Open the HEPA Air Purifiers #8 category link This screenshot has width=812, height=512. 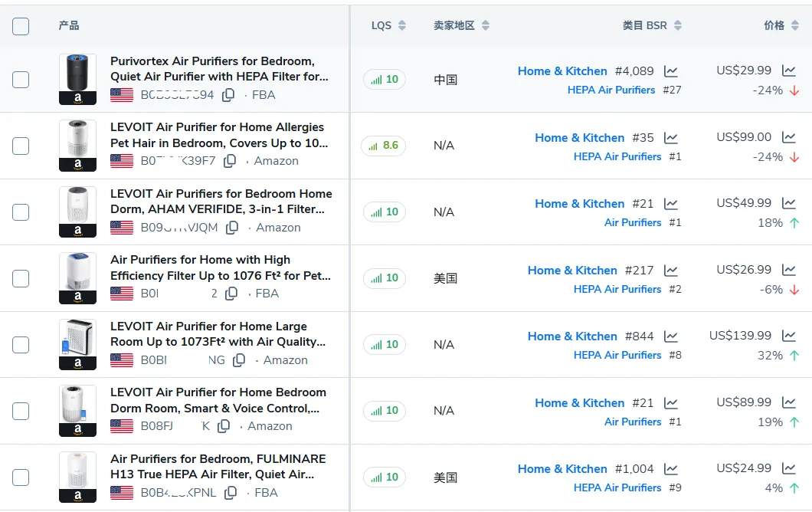point(617,355)
